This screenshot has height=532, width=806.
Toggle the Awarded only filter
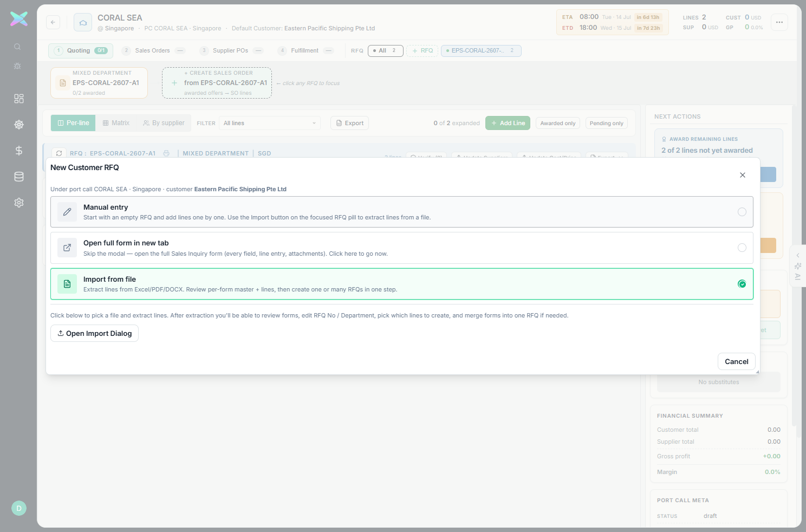coord(558,123)
